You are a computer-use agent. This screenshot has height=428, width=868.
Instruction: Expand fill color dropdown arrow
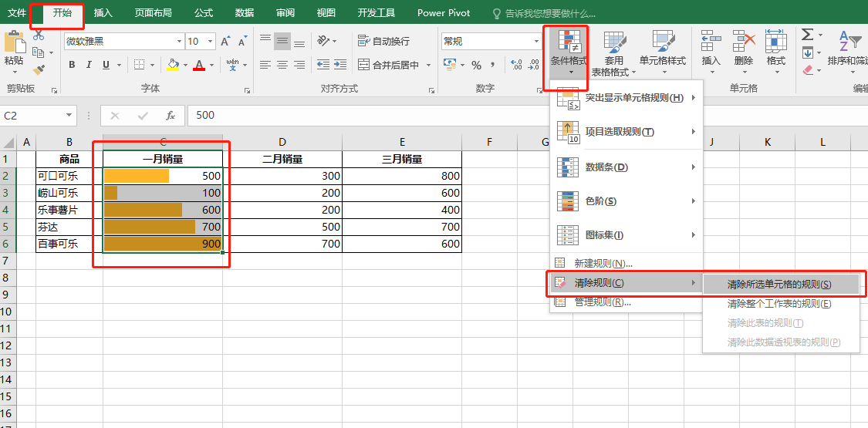pyautogui.click(x=185, y=66)
